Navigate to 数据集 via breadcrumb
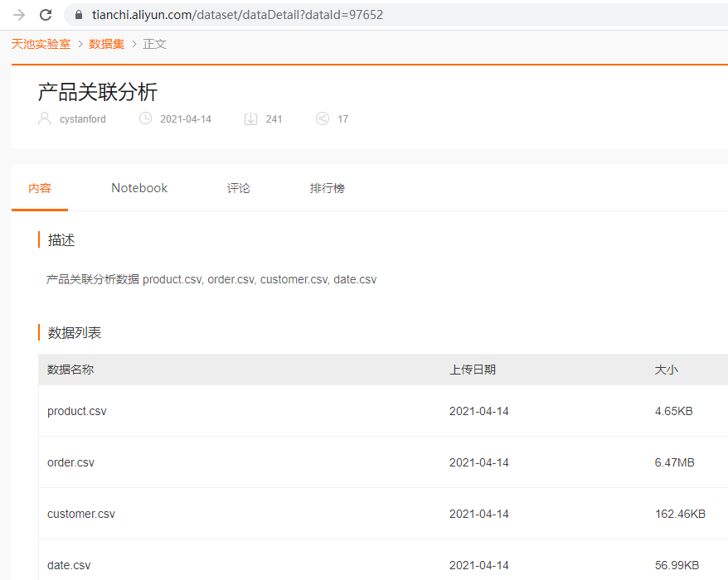Image resolution: width=728 pixels, height=580 pixels. 106,44
